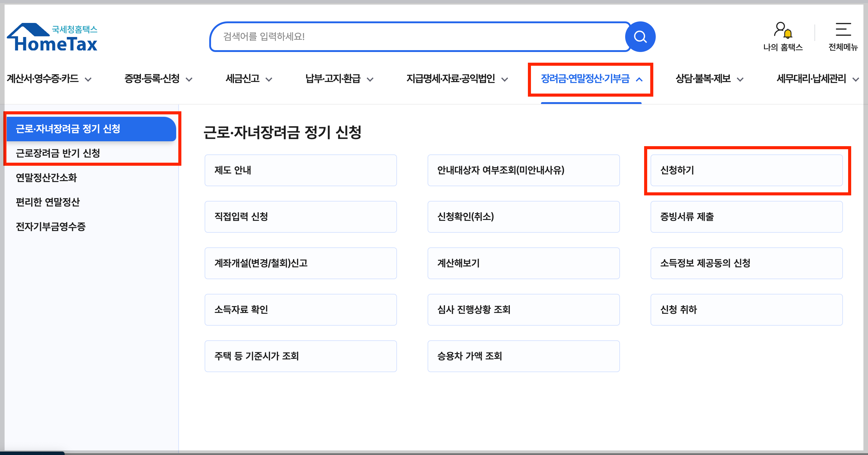Open the 전체메뉴 hamburger icon
Image resolution: width=868 pixels, height=455 pixels.
843,30
